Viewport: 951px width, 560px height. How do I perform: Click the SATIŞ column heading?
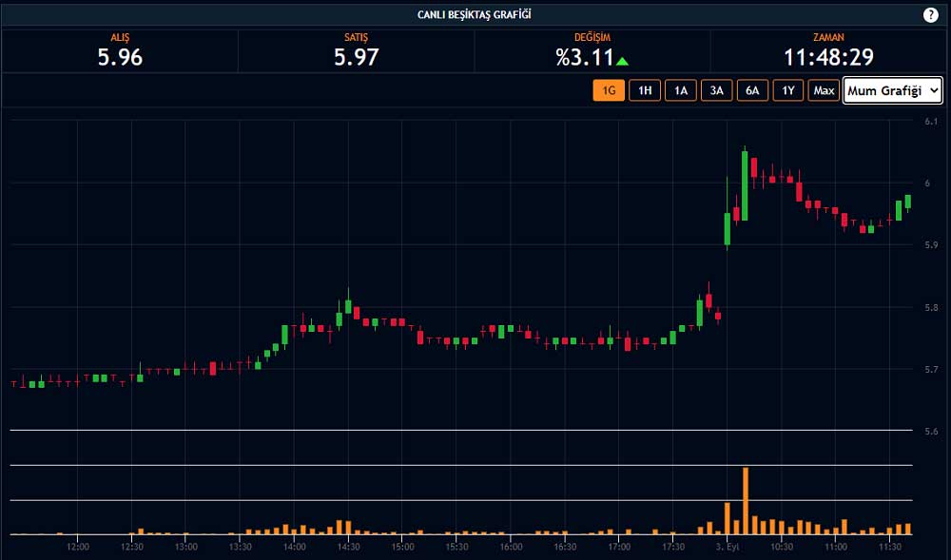tap(357, 38)
